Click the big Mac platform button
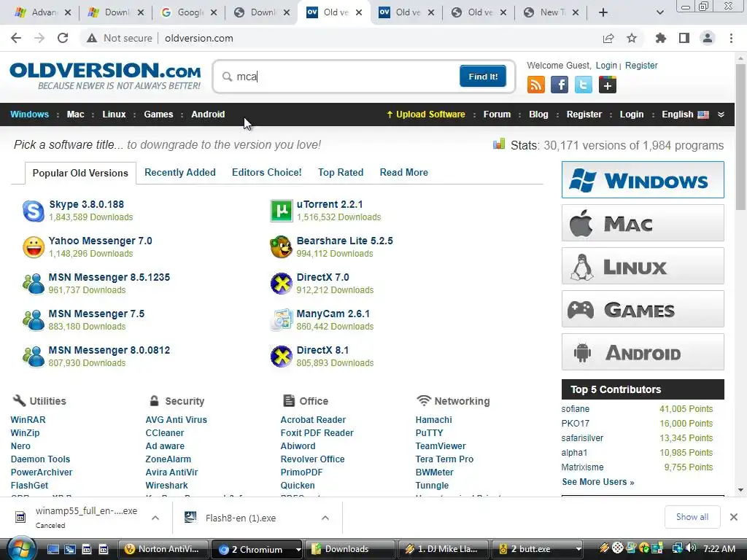The image size is (747, 560). (x=643, y=223)
